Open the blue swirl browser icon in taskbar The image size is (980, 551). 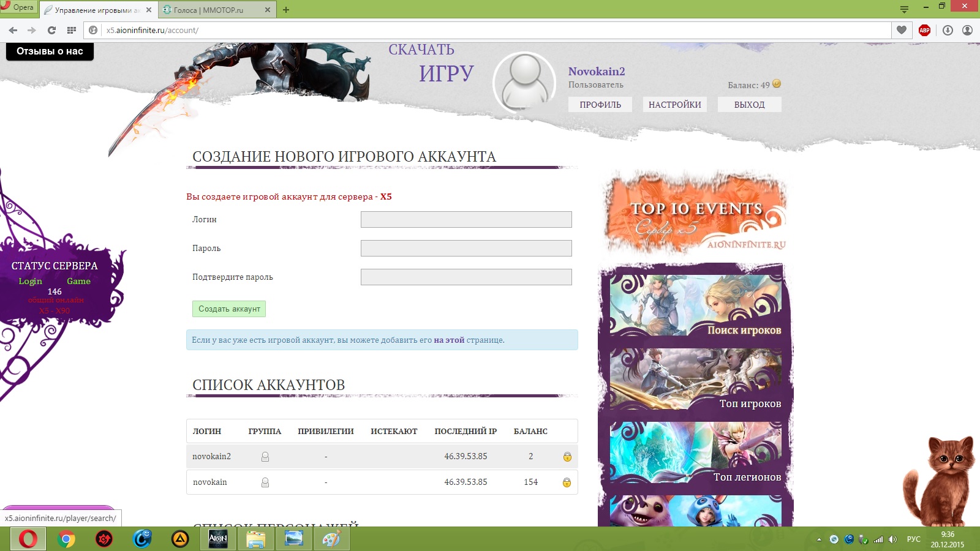pyautogui.click(x=142, y=539)
